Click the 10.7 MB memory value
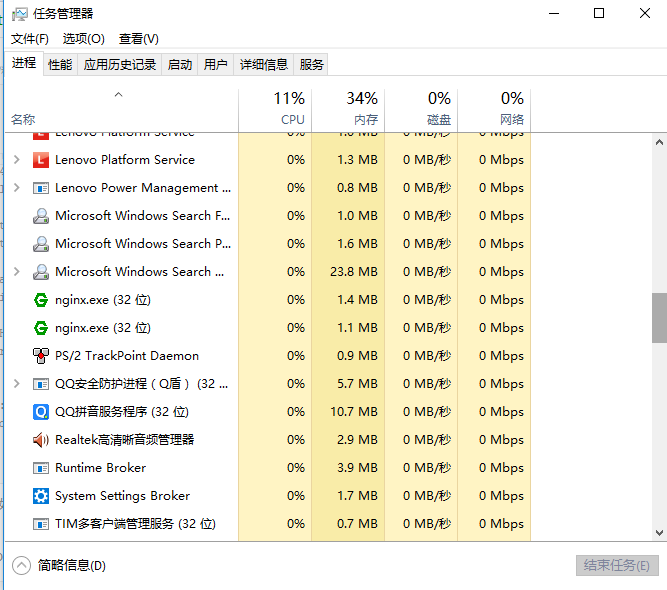Viewport: 667px width, 590px height. click(x=354, y=412)
